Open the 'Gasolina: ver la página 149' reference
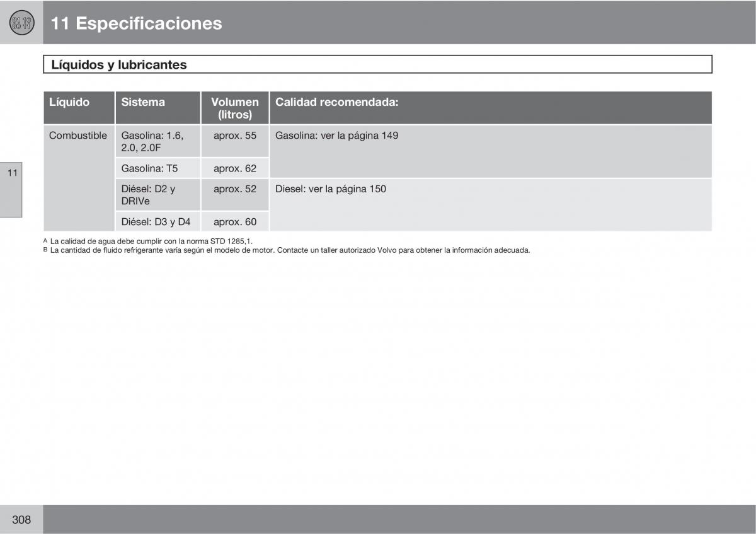Image resolution: width=756 pixels, height=534 pixels. [x=336, y=136]
